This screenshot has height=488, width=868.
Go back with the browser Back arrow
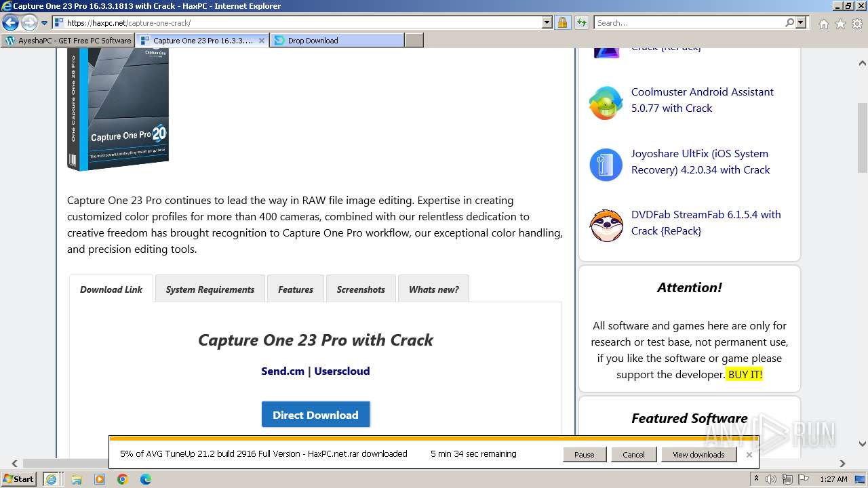(x=10, y=23)
